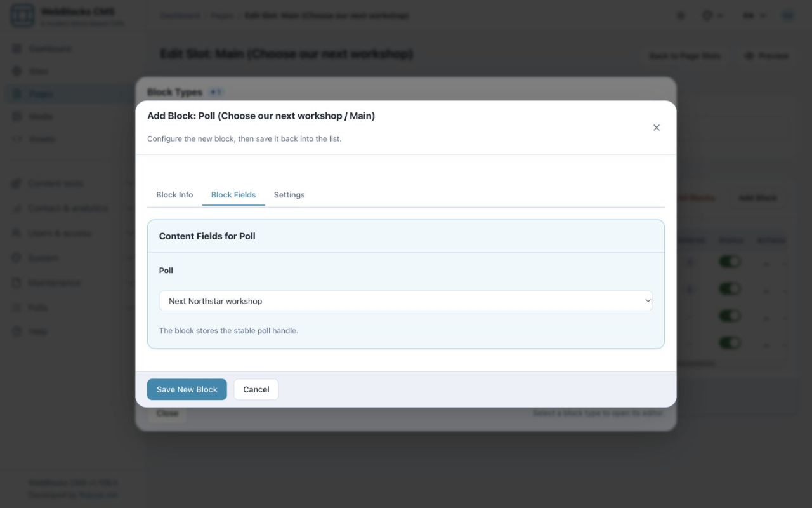Click the System icon in the sidebar
Screen dimensions: 812x508
pos(17,258)
